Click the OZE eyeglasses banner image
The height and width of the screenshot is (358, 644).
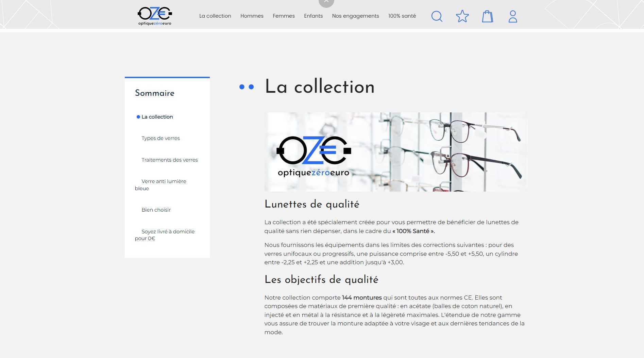coord(395,152)
